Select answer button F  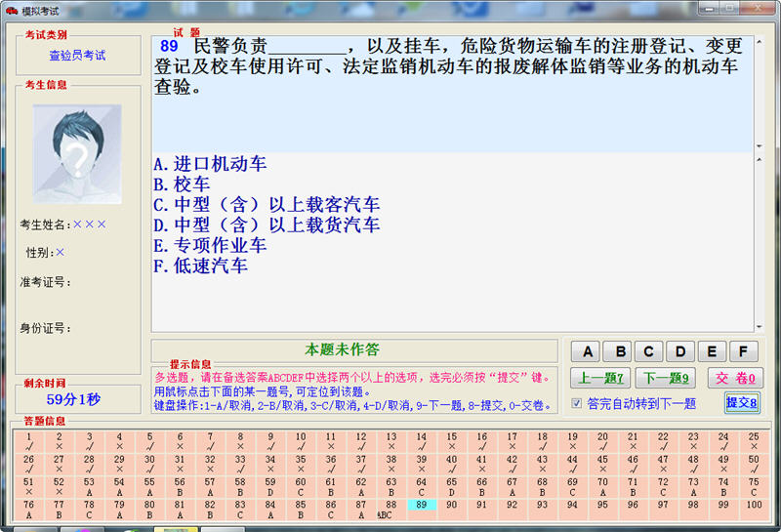pyautogui.click(x=744, y=351)
